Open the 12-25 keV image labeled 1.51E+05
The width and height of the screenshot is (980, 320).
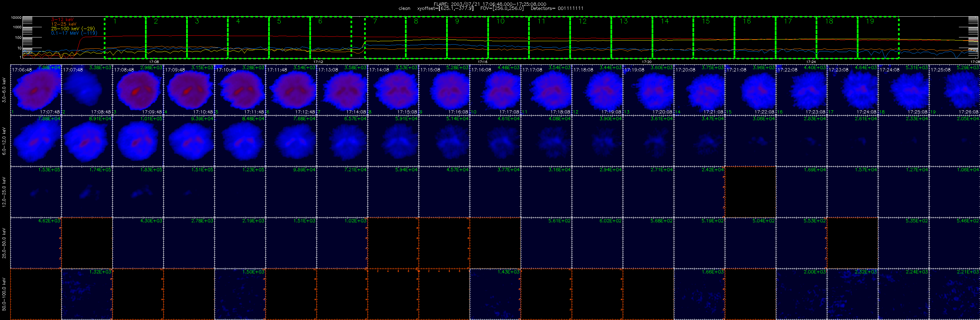pyautogui.click(x=189, y=192)
